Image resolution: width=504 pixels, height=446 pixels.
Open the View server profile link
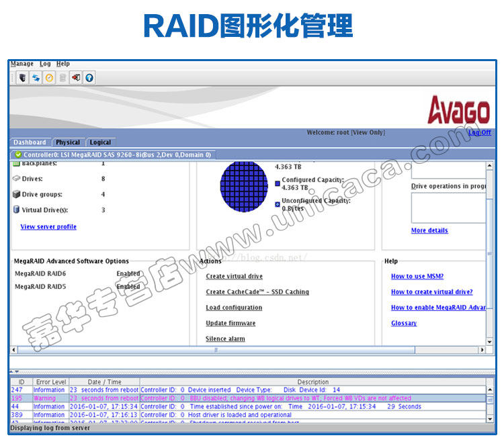[48, 226]
